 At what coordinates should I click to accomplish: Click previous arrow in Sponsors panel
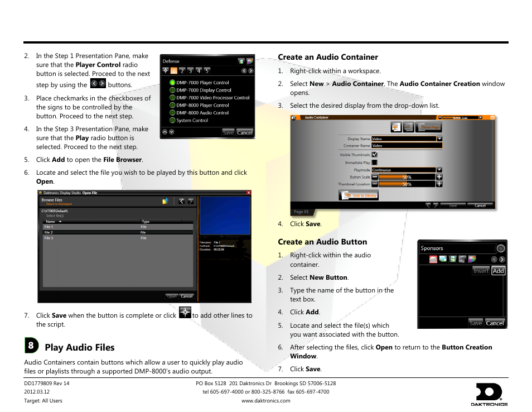click(x=494, y=260)
